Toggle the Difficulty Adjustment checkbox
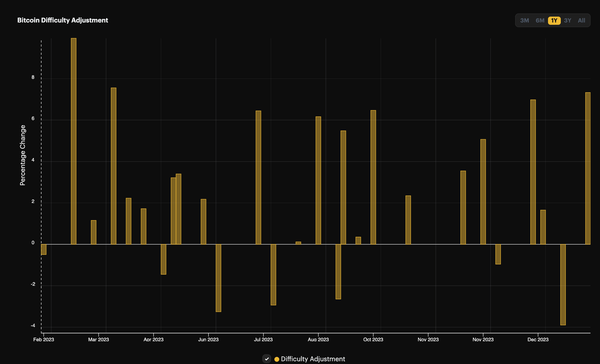This screenshot has height=364, width=600. [x=267, y=359]
